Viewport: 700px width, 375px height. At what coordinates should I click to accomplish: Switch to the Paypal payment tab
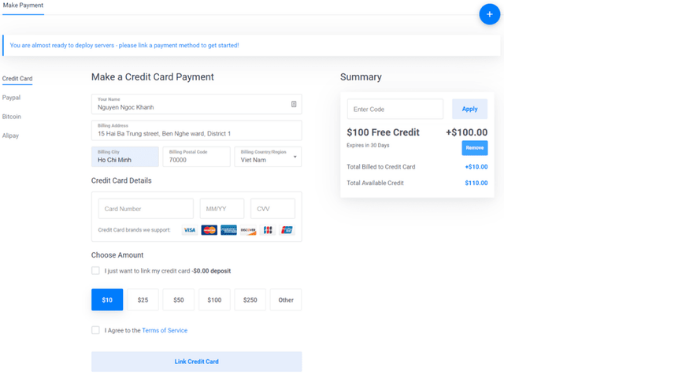tap(11, 97)
